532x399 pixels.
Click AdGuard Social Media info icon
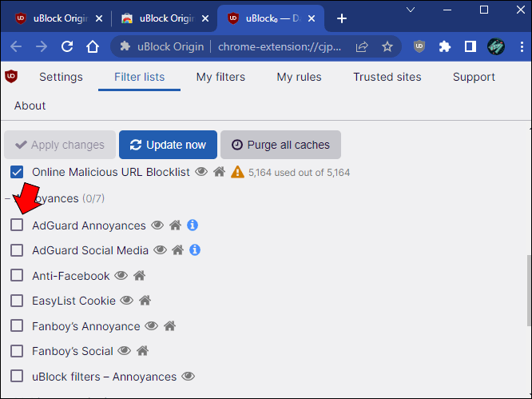point(195,250)
